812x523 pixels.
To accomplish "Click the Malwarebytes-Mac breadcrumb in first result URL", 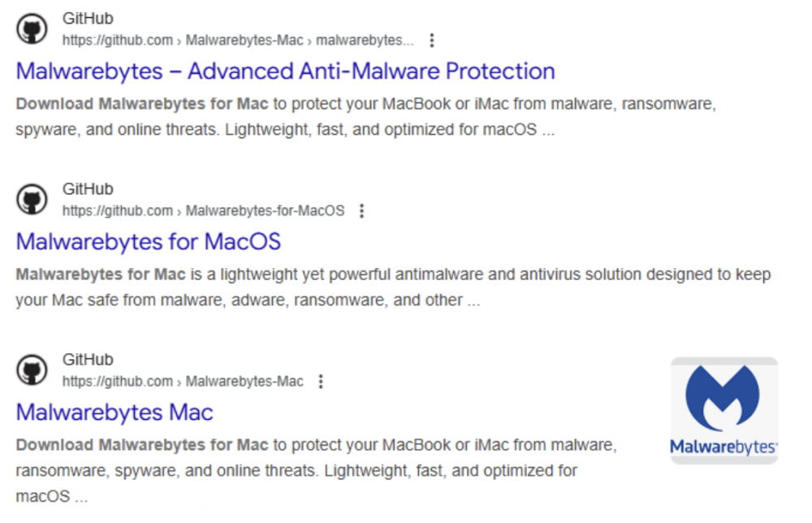I will pos(244,40).
